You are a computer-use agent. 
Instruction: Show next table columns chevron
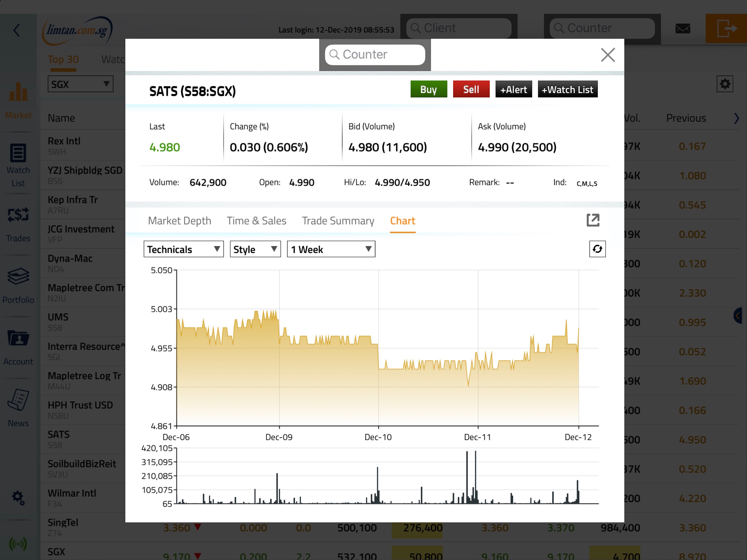[737, 118]
